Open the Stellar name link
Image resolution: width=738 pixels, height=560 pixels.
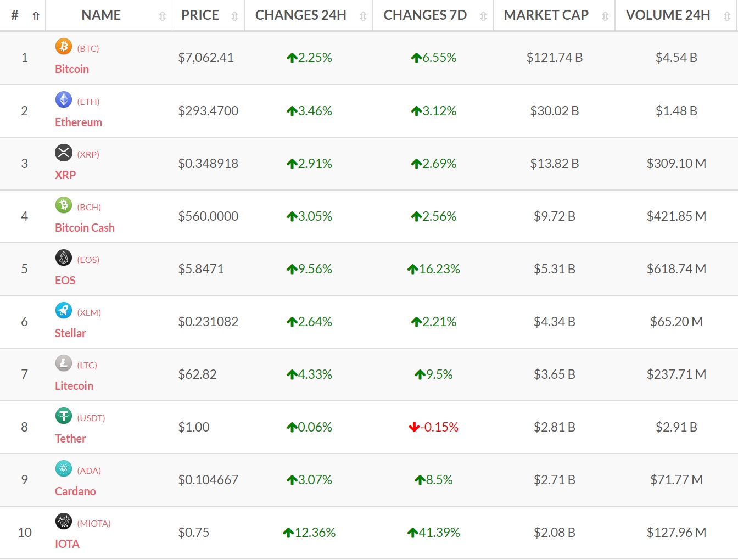pyautogui.click(x=70, y=333)
